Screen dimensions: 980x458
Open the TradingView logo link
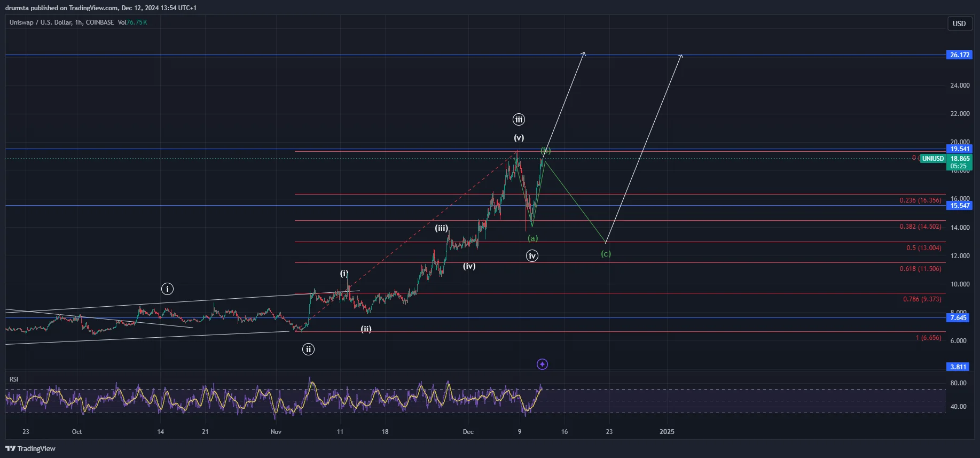30,448
